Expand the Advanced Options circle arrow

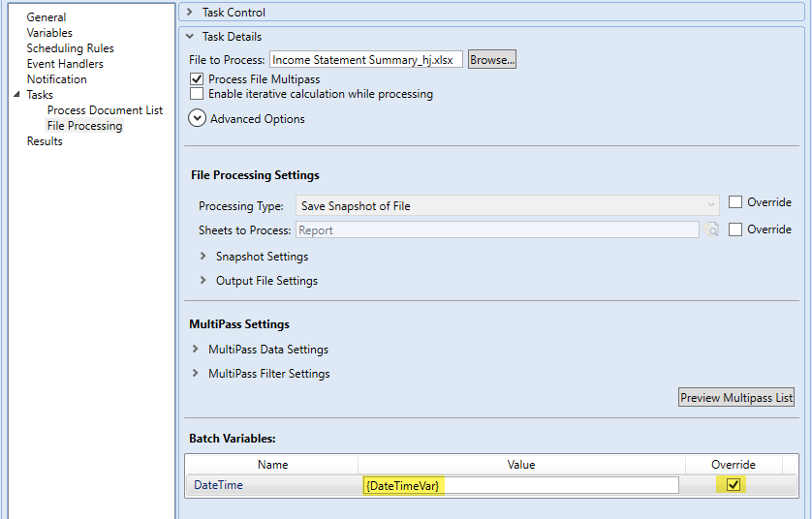[x=197, y=118]
